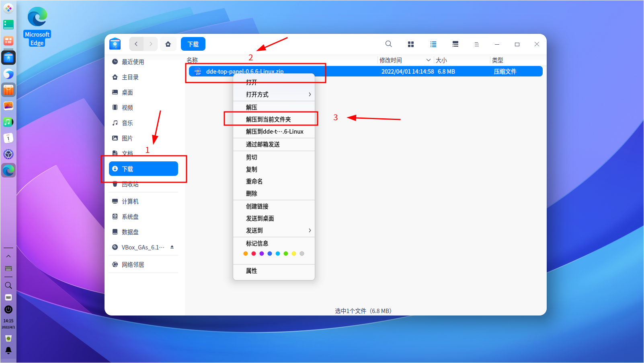Open 网络邻居 in the sidebar
The width and height of the screenshot is (644, 363).
pyautogui.click(x=144, y=265)
